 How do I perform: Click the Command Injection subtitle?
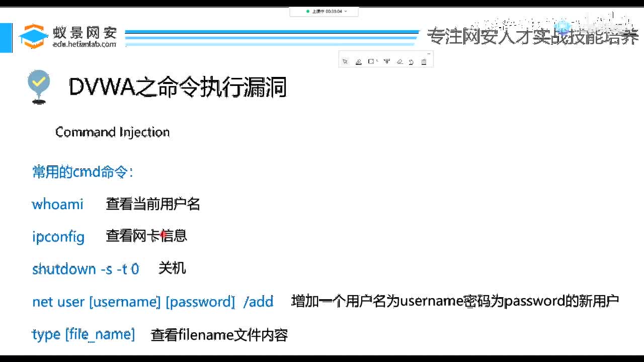click(x=112, y=132)
